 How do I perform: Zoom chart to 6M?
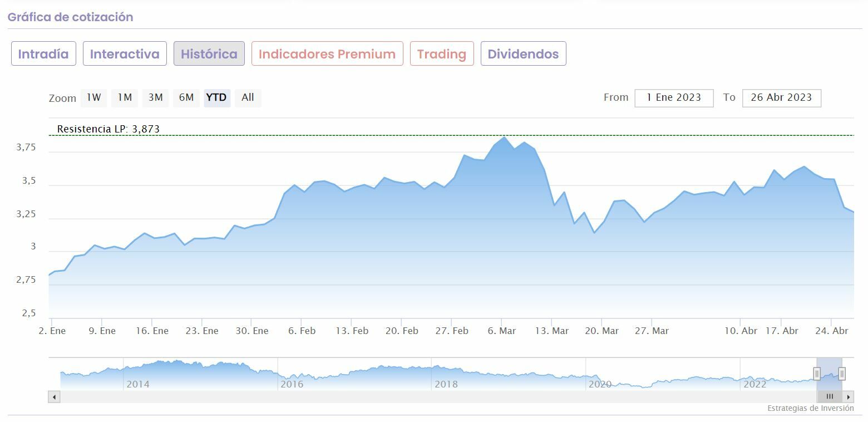coord(186,97)
